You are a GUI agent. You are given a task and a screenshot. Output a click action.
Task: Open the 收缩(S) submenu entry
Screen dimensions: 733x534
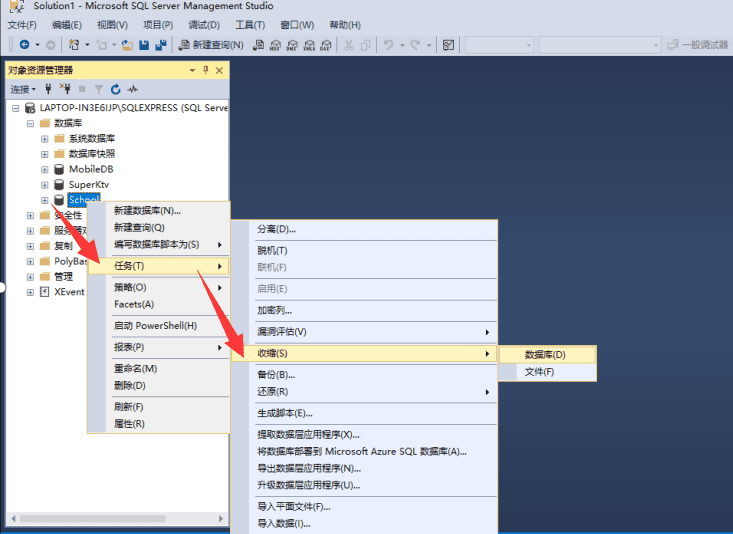coord(364,354)
